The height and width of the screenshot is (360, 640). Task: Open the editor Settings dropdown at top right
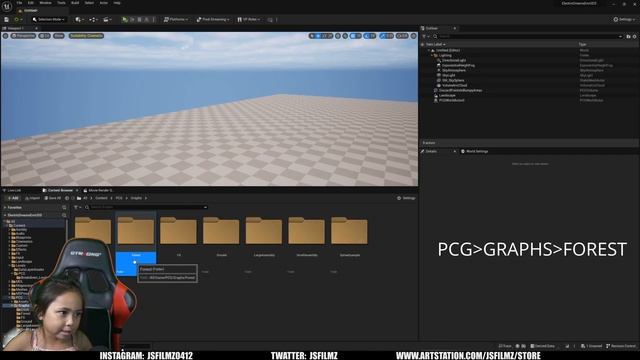(x=624, y=19)
